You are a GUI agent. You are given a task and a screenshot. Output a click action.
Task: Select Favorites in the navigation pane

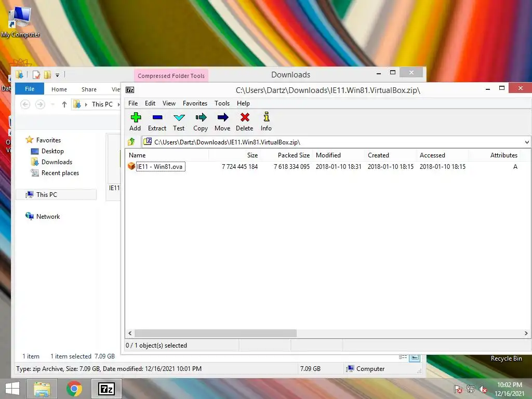48,140
